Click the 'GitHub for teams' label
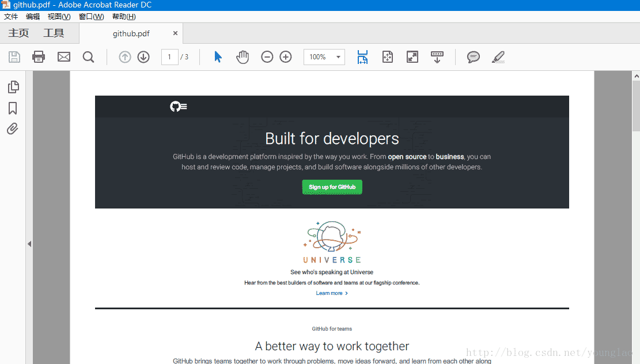This screenshot has height=364, width=640. 332,329
